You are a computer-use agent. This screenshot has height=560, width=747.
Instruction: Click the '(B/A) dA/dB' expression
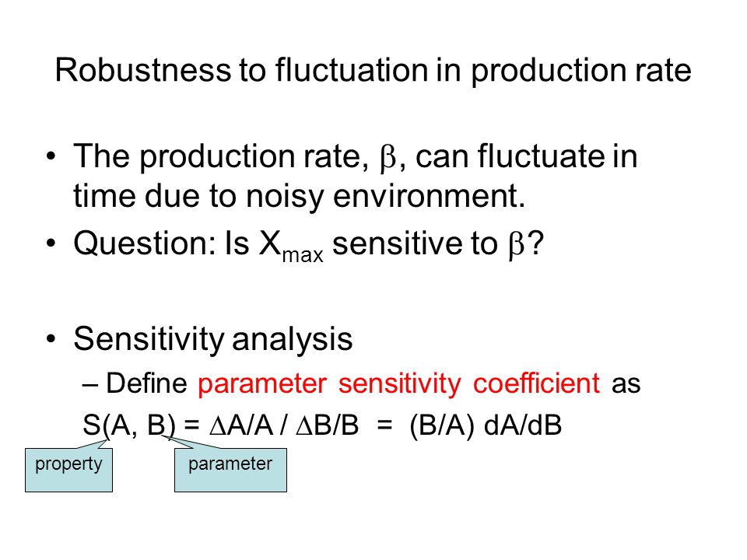[x=486, y=425]
